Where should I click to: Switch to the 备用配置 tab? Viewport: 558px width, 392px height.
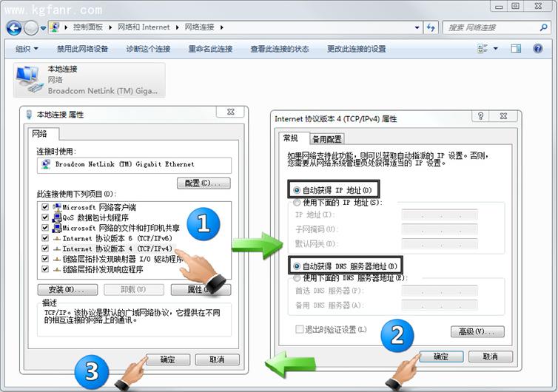click(x=326, y=139)
